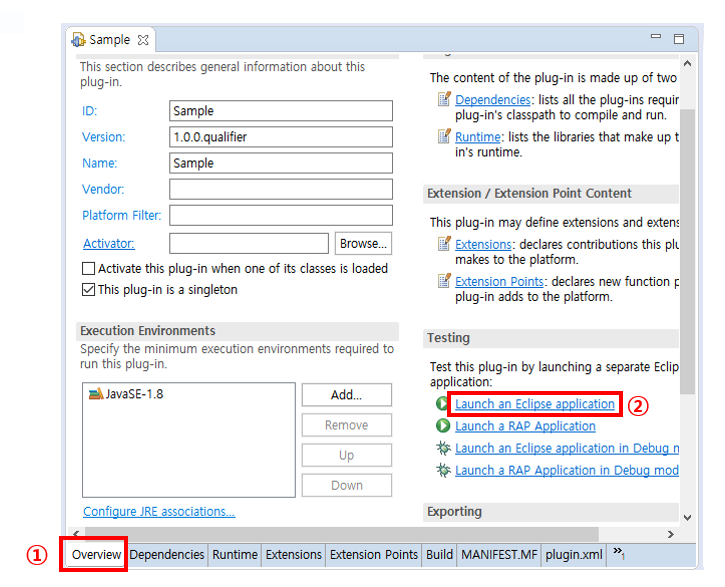Open the Extension Points tab

[374, 555]
